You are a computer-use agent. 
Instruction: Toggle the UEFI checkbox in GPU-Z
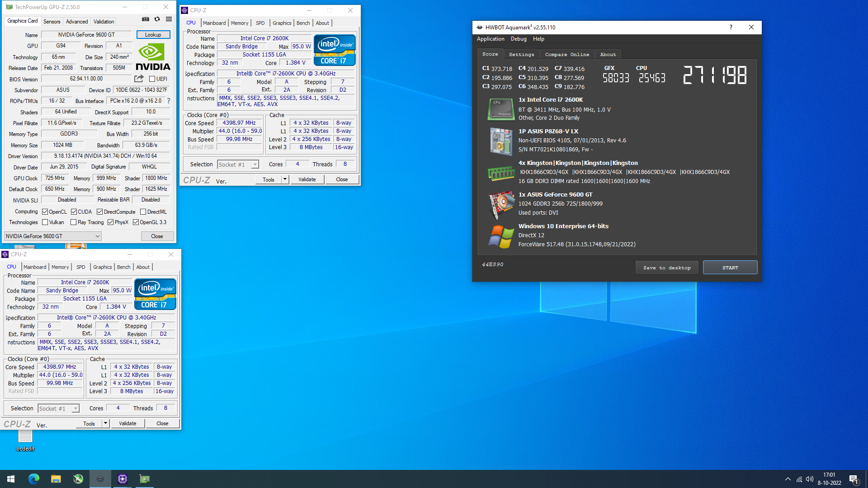tap(152, 79)
